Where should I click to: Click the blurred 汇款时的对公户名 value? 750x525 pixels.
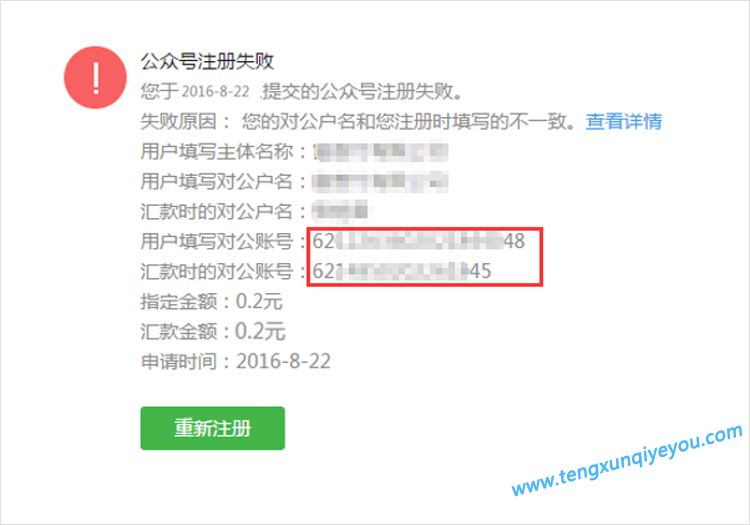(x=342, y=211)
